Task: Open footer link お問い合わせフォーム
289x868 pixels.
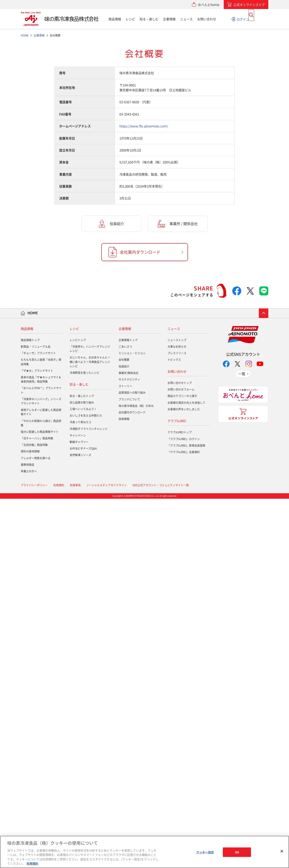Action: coord(181,390)
